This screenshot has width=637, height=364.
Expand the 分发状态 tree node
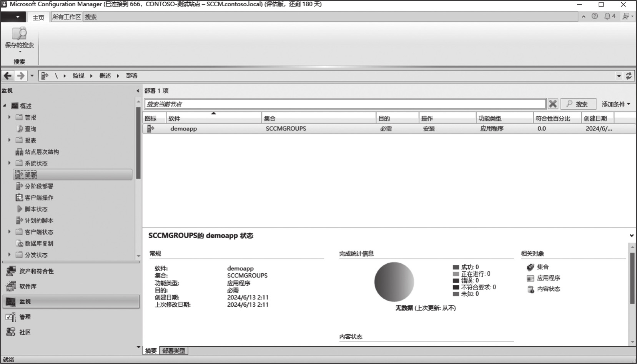10,254
